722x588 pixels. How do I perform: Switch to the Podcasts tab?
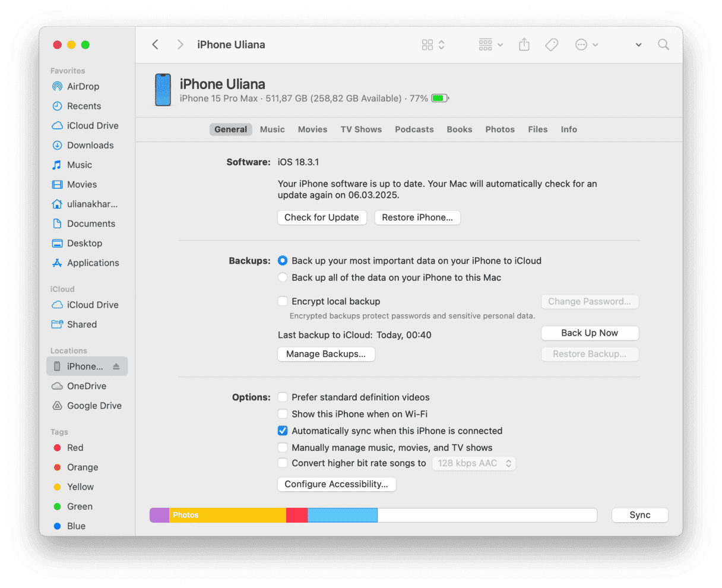click(x=414, y=129)
